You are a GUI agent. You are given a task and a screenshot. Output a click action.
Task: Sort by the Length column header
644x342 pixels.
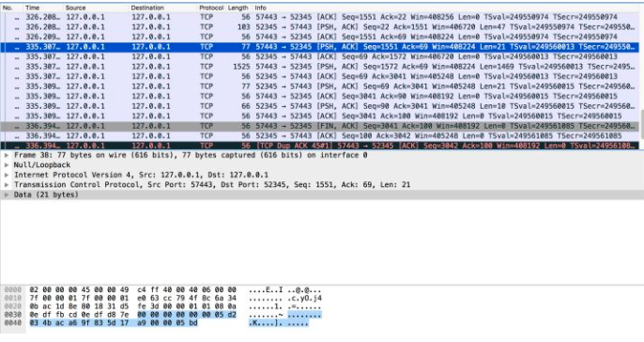pyautogui.click(x=238, y=8)
